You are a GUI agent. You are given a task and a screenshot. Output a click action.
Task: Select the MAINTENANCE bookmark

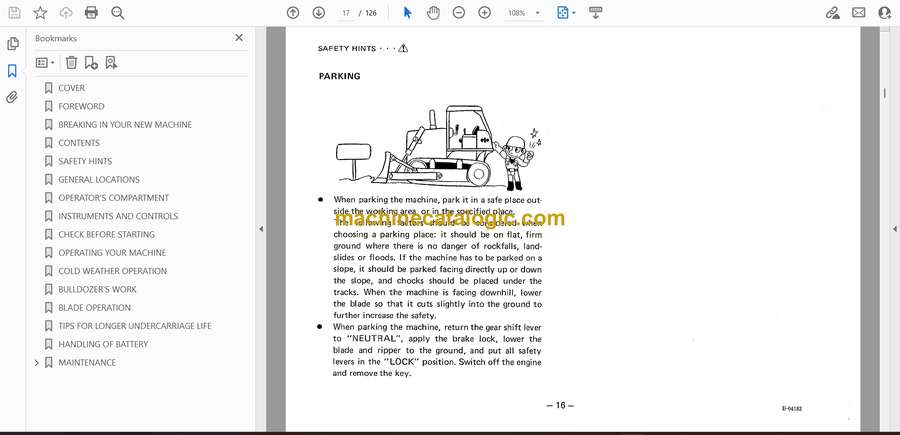87,363
